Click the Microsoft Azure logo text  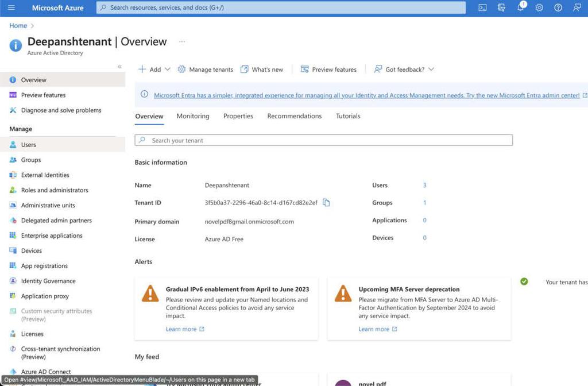pyautogui.click(x=58, y=7)
